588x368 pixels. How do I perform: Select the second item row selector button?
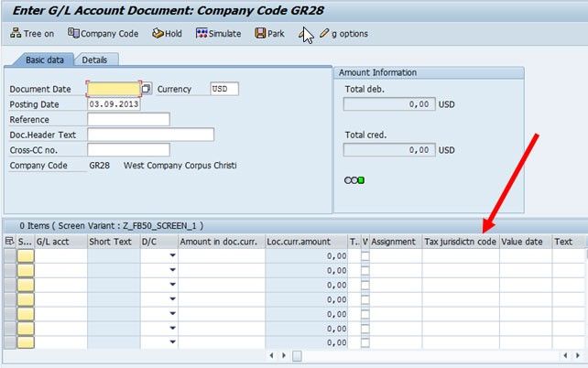click(10, 271)
